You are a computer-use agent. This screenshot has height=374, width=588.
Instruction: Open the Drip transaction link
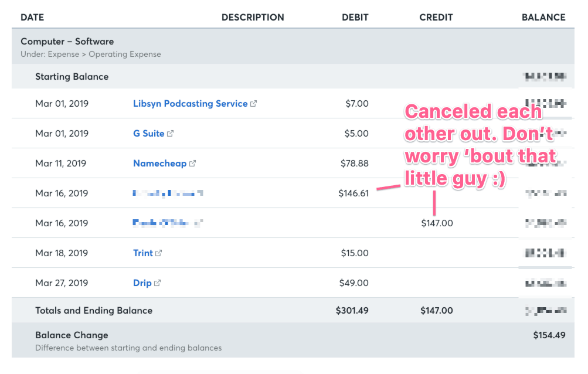coord(142,283)
